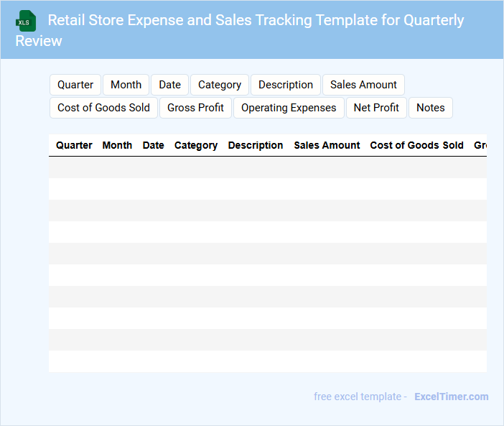Select the Sales Amount tag
504x426 pixels.
[363, 85]
